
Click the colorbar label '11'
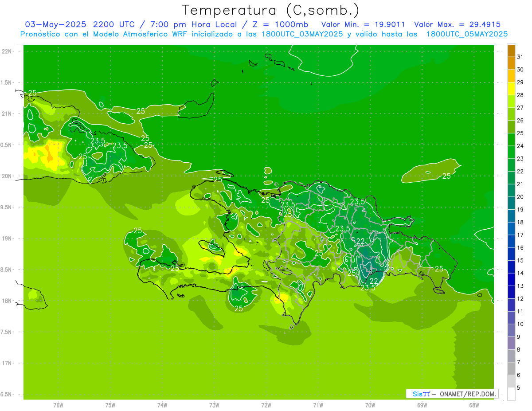click(520, 311)
